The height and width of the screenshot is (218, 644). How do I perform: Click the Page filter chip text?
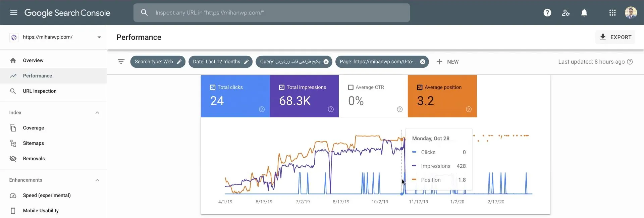[378, 62]
